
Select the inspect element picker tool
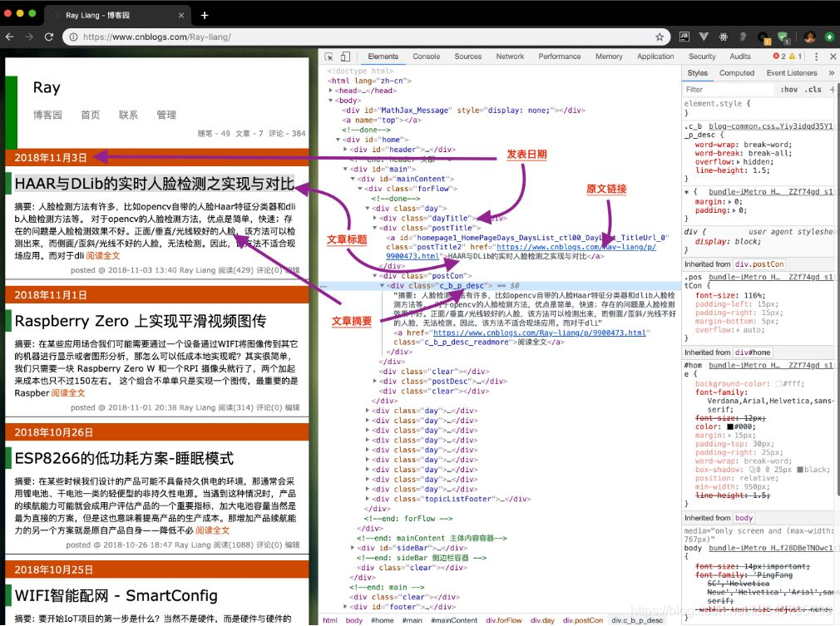(x=330, y=56)
